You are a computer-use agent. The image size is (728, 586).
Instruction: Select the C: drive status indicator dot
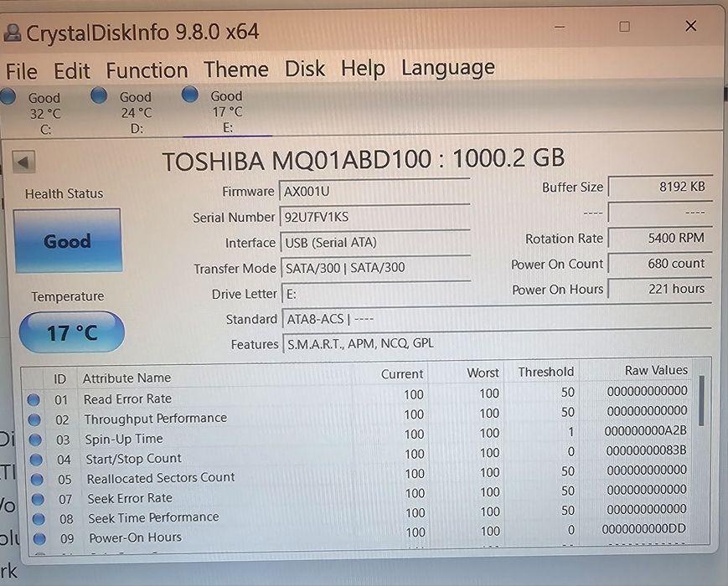point(8,96)
